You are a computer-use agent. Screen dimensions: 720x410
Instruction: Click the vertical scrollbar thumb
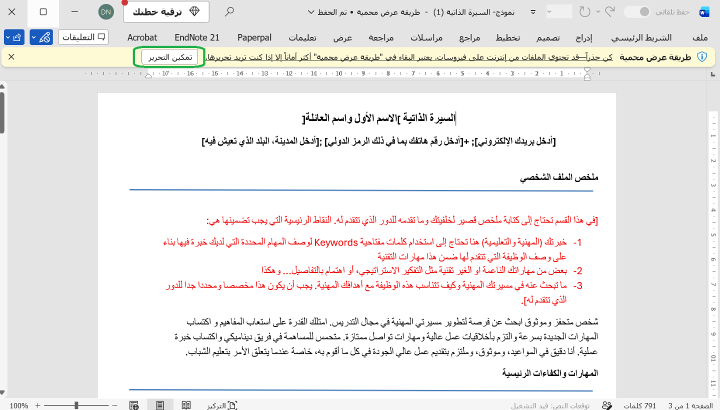click(x=2, y=112)
